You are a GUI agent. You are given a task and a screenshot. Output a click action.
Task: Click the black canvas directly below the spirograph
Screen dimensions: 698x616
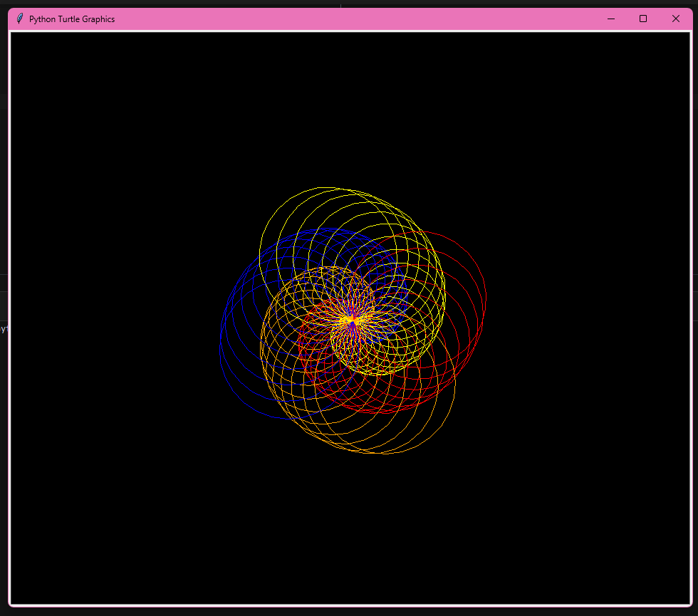pos(352,527)
